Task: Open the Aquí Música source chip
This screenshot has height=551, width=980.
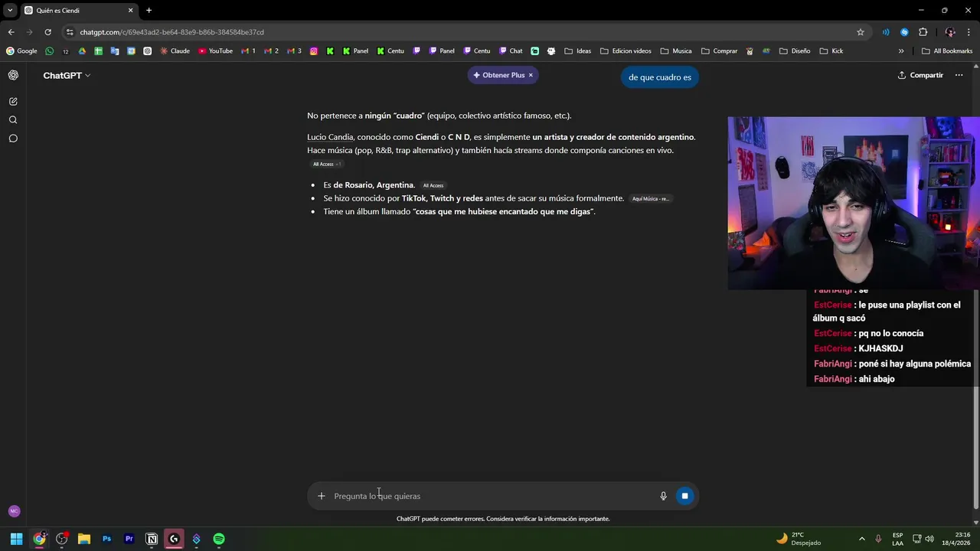Action: pyautogui.click(x=650, y=199)
